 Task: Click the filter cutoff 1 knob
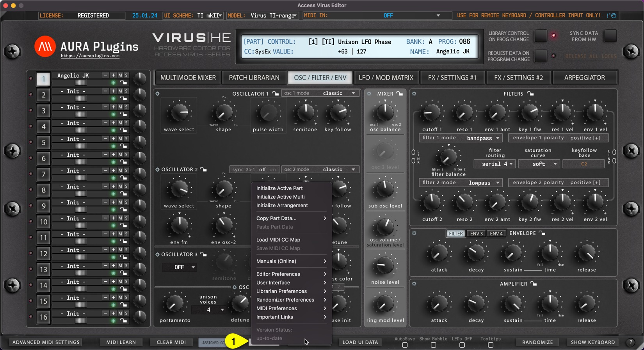(x=432, y=113)
